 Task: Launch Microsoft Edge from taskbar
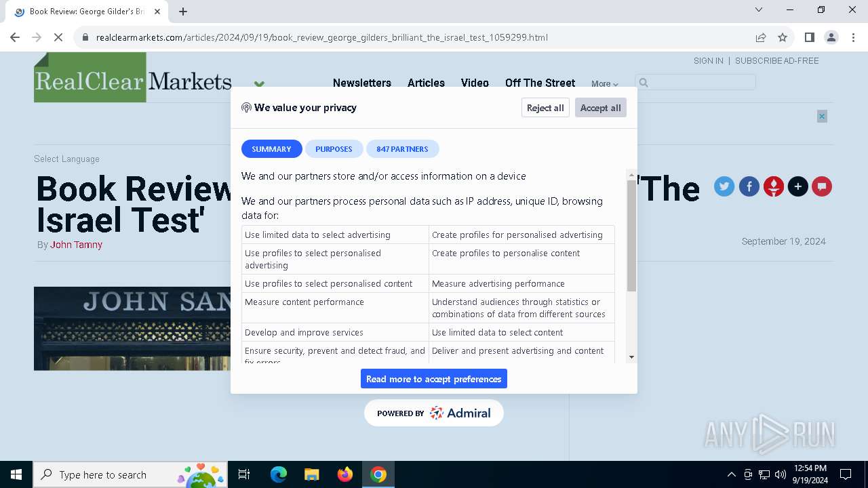coord(279,474)
